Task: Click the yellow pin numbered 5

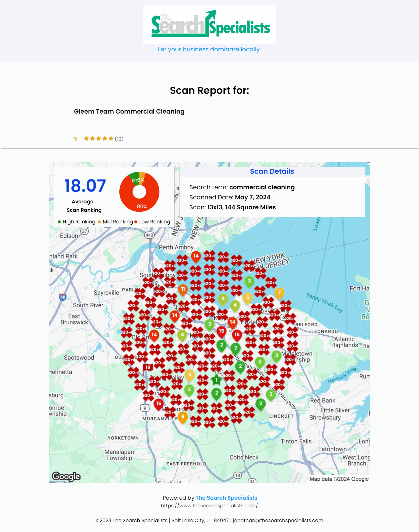Action: click(248, 298)
